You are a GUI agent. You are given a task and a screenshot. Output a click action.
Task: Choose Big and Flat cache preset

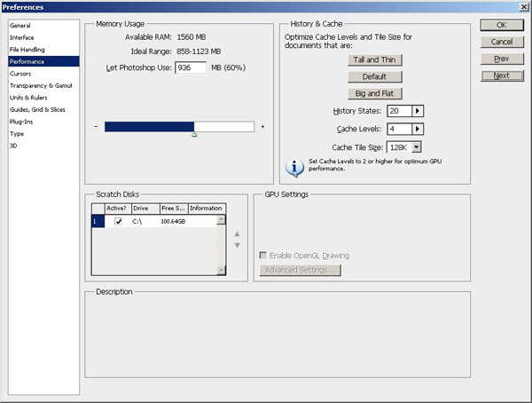pyautogui.click(x=374, y=93)
